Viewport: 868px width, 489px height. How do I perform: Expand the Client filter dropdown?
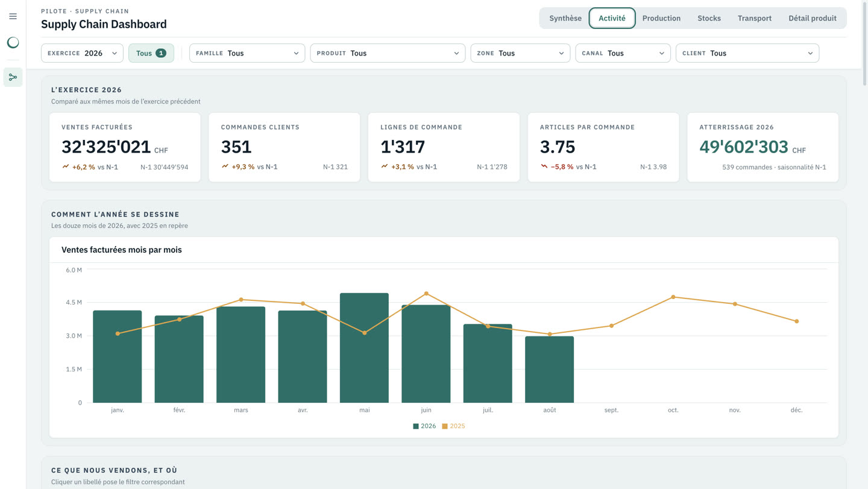(747, 53)
